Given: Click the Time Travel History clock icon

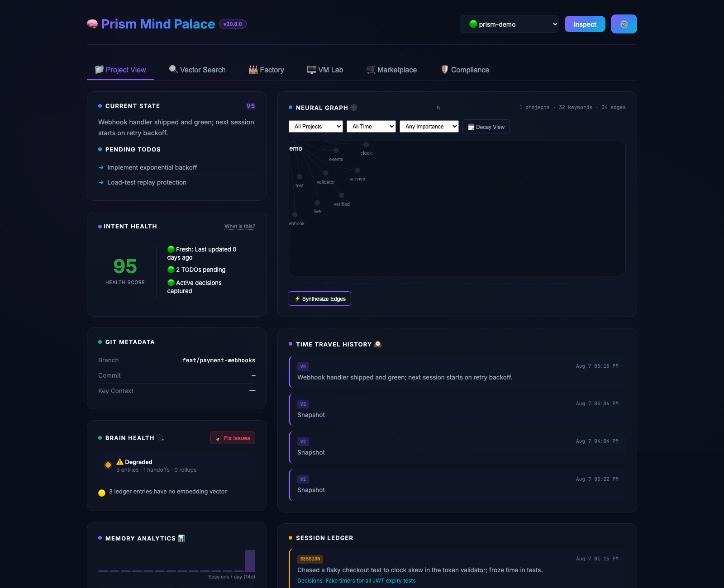Looking at the screenshot, I should click(x=378, y=344).
